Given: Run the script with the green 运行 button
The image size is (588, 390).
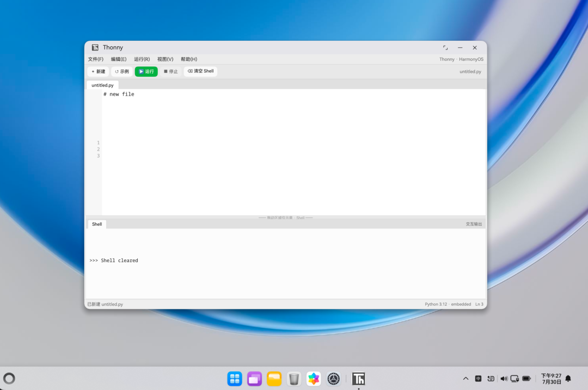Looking at the screenshot, I should 146,72.
